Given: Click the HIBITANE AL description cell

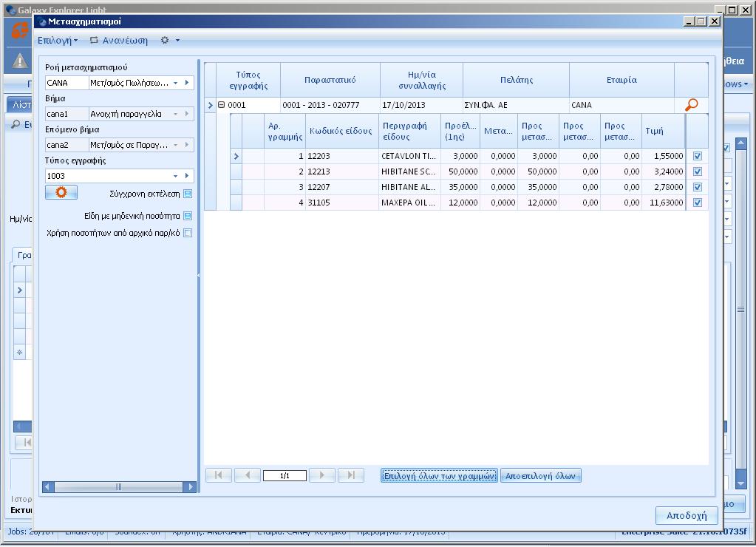Looking at the screenshot, I should tap(409, 187).
